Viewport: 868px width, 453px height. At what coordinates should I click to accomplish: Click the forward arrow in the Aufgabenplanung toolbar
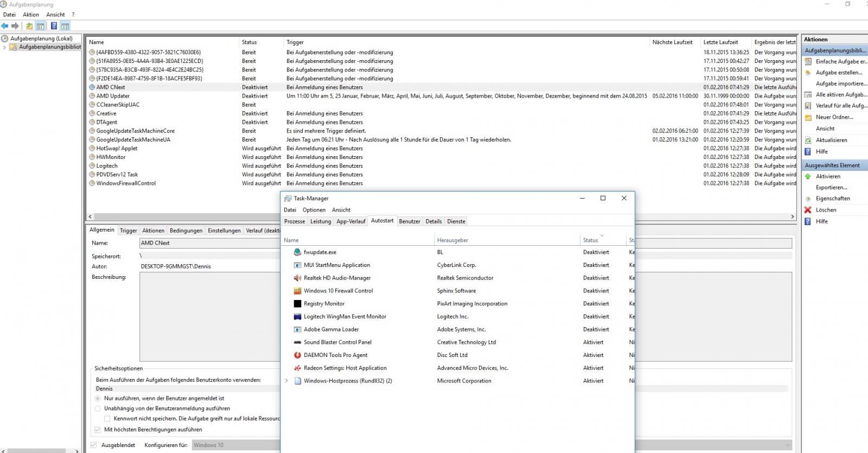click(x=15, y=25)
